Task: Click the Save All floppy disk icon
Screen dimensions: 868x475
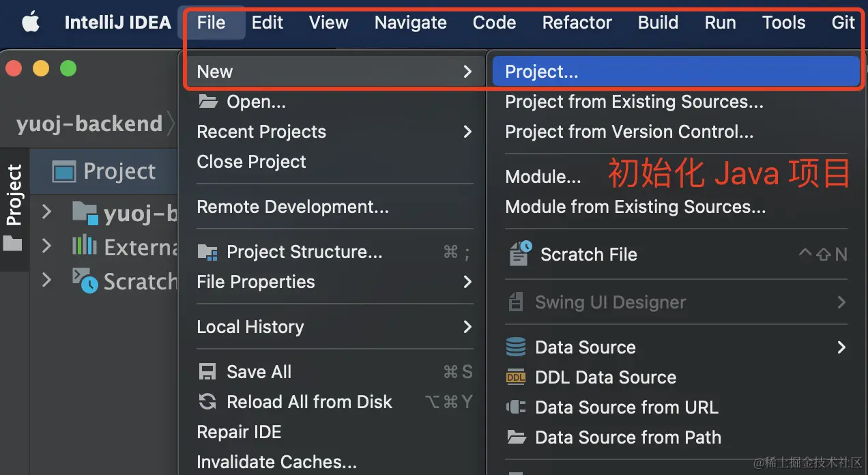Action: click(207, 372)
